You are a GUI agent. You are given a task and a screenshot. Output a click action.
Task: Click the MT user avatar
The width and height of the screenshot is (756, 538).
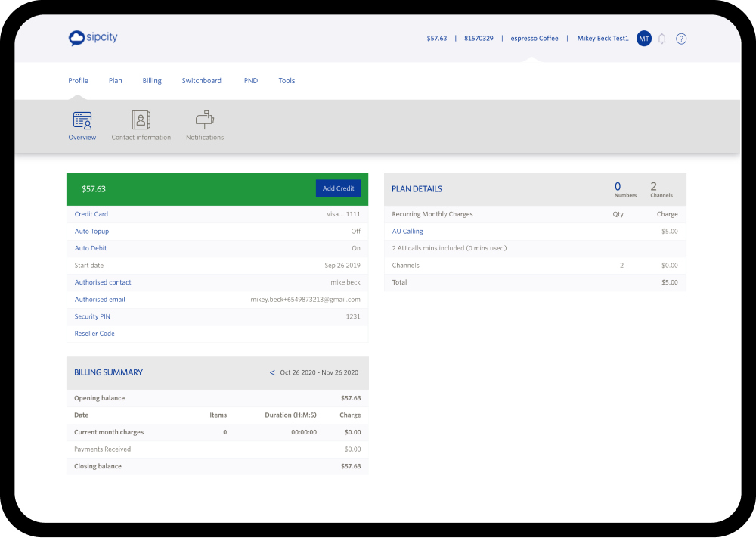[643, 39]
